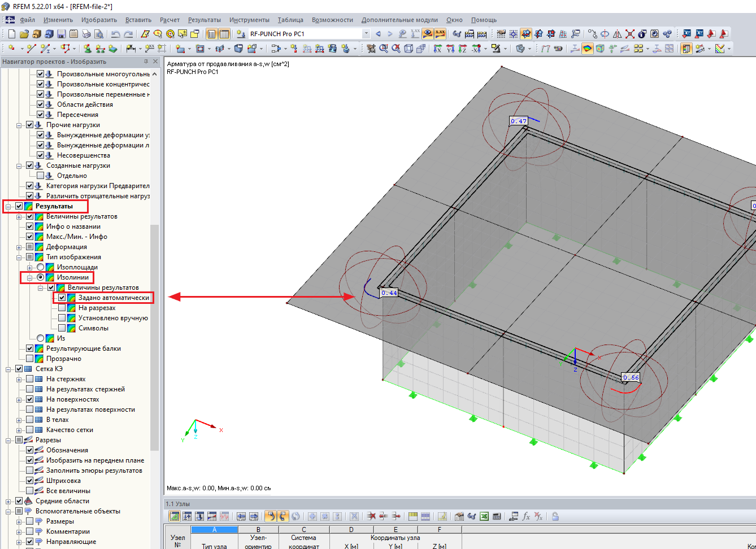The height and width of the screenshot is (549, 756).
Task: Click the function fx icon in table toolbar
Action: click(x=526, y=516)
